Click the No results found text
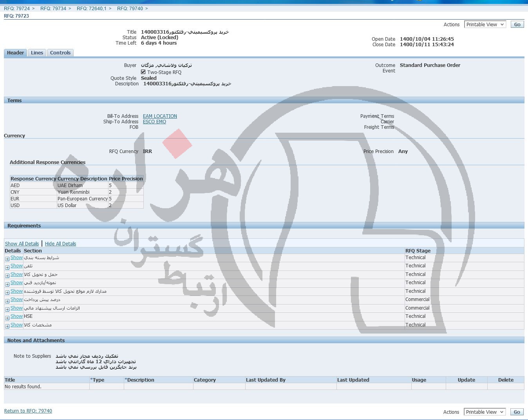The width and height of the screenshot is (528, 420). tap(23, 387)
